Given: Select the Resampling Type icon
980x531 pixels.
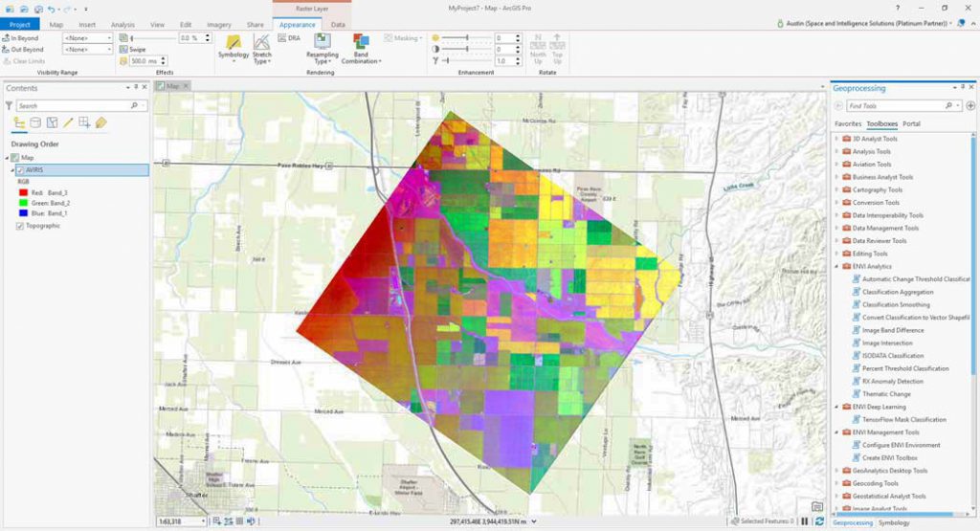Looking at the screenshot, I should coord(322,49).
